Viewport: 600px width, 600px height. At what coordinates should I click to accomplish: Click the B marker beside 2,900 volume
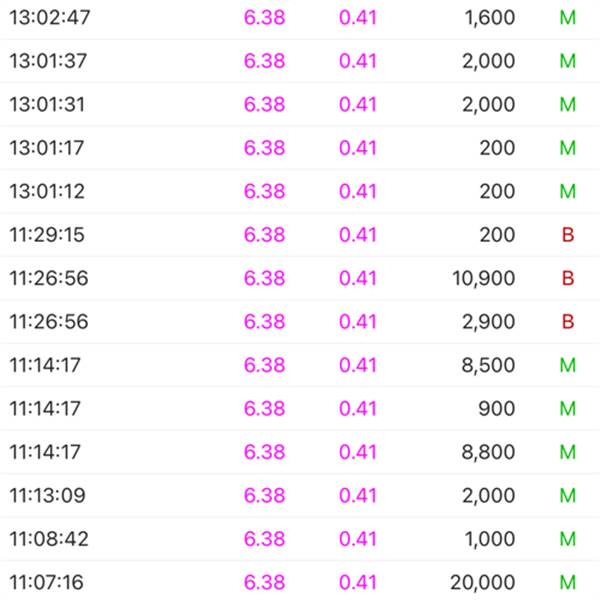click(568, 321)
